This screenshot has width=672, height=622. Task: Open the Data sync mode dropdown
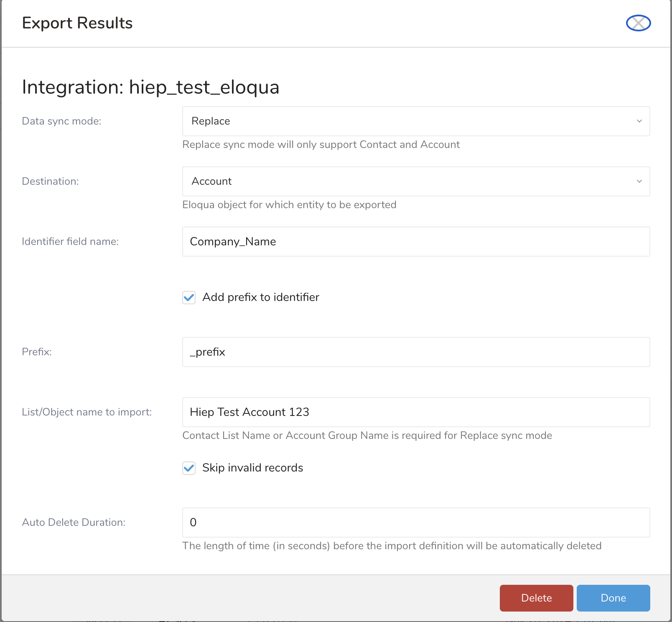pyautogui.click(x=415, y=121)
